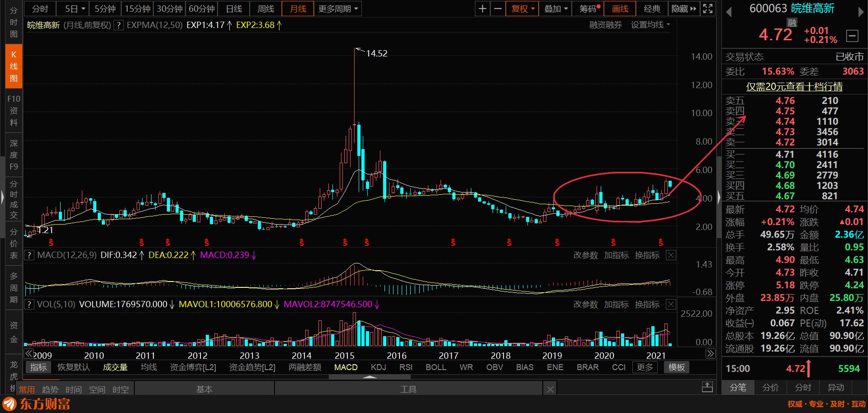
Task: Go to previous stock with left arrow
Action: point(729,12)
